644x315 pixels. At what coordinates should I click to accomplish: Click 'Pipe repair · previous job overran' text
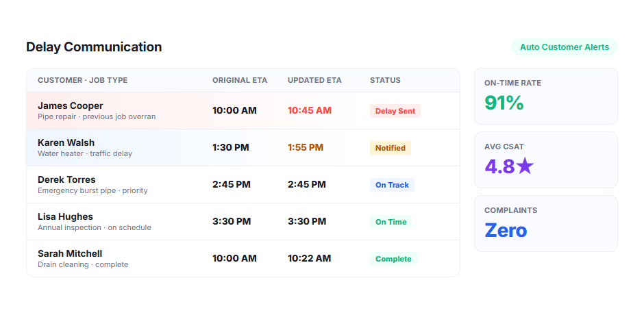point(97,116)
